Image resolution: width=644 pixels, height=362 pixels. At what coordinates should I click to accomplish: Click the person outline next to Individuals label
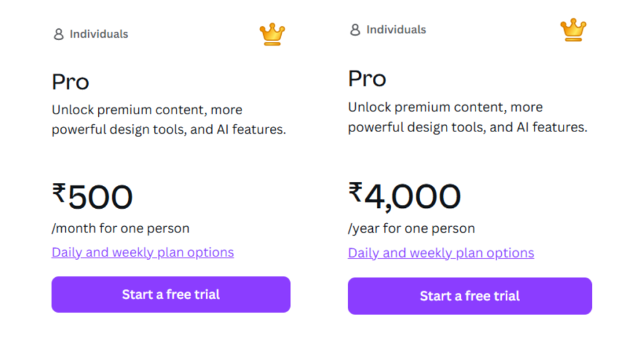tap(58, 33)
